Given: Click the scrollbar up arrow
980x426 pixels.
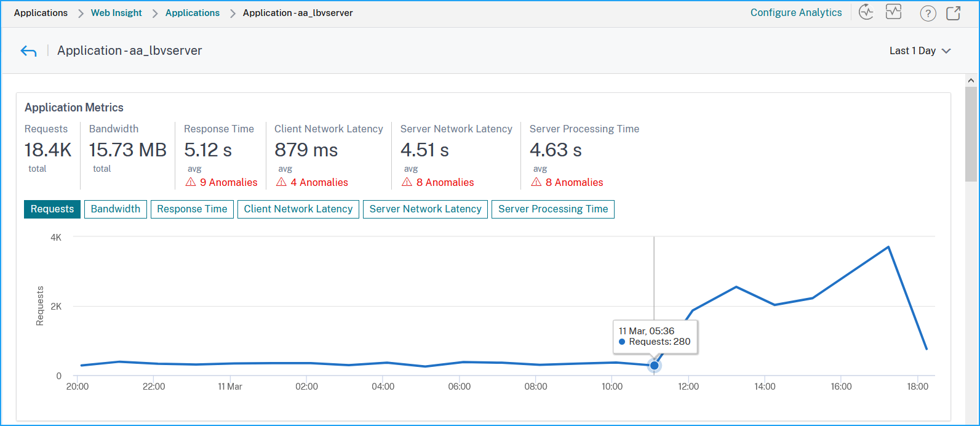Looking at the screenshot, I should pyautogui.click(x=971, y=81).
